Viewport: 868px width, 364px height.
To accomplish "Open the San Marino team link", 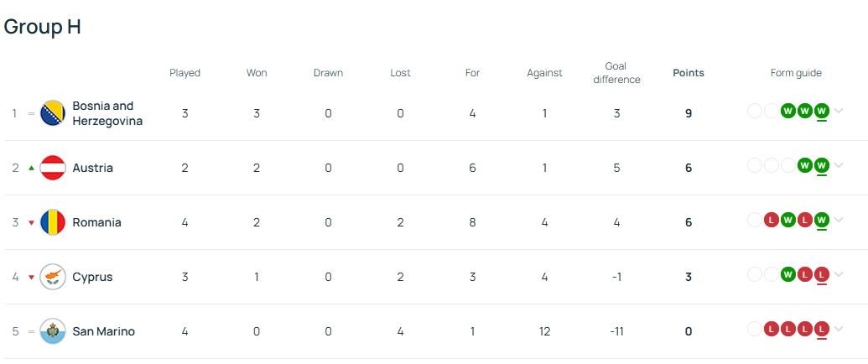I will 103,332.
